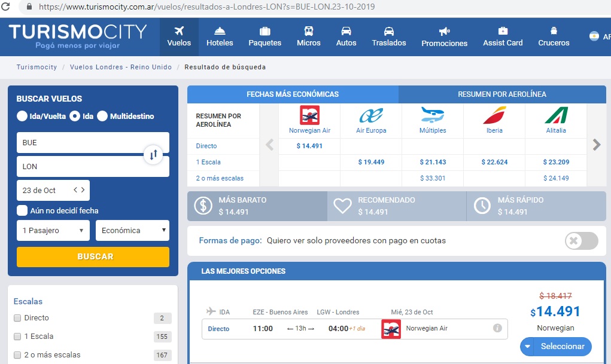This screenshot has width=611, height=364.
Task: Click Alitalia 2 escalas price $ 24.149
Action: (x=556, y=178)
